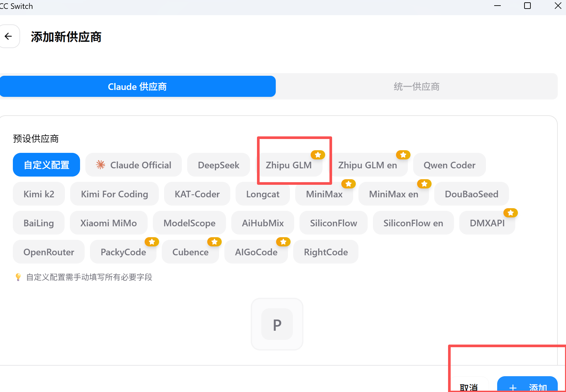
Task: Choose DouBaoSeed preset
Action: (x=471, y=194)
